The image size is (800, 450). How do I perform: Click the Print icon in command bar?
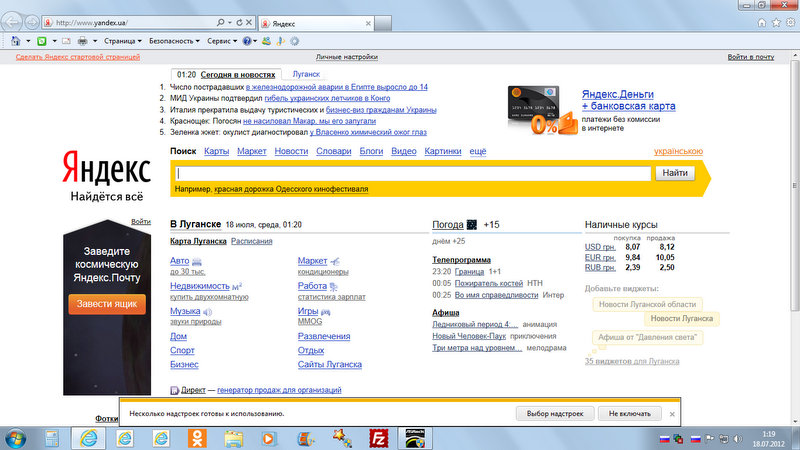pos(83,41)
